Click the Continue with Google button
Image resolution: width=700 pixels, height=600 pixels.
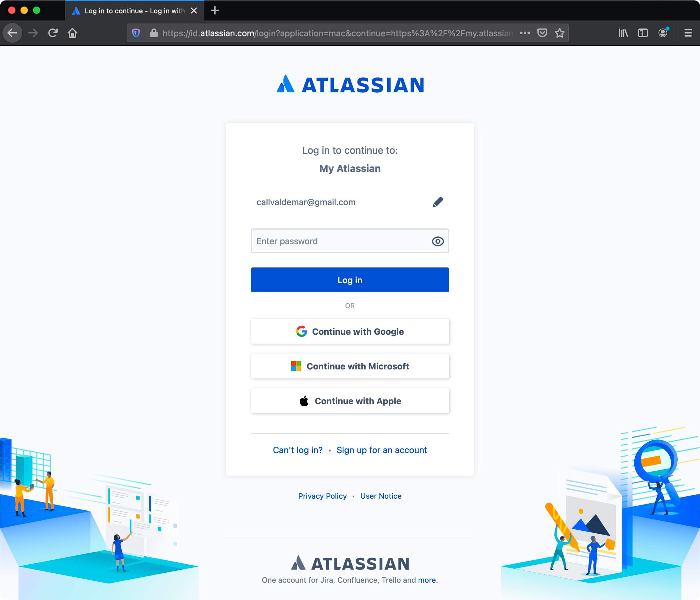pos(350,331)
